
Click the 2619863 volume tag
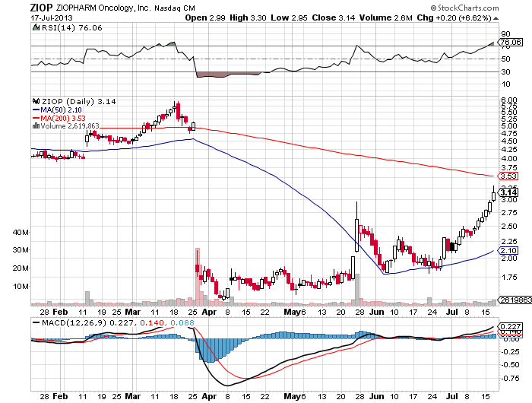coord(515,300)
